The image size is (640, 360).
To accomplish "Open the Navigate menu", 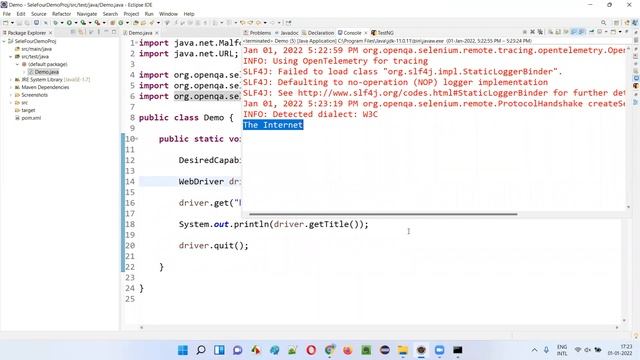I will click(87, 14).
